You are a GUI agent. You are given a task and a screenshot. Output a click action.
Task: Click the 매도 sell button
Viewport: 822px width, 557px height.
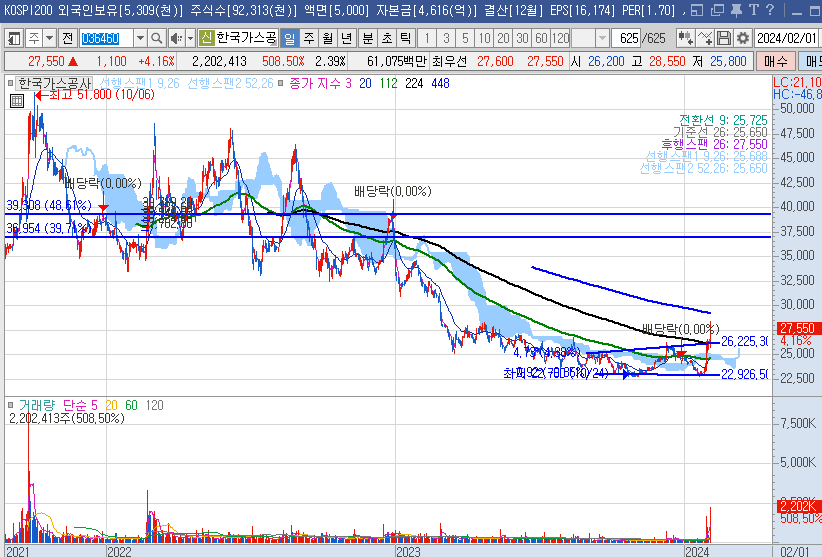810,61
